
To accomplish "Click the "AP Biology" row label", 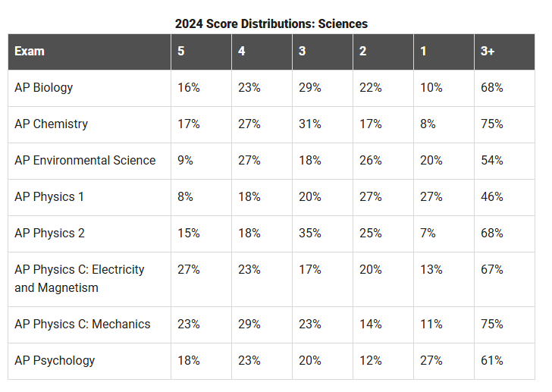I will click(x=44, y=87).
